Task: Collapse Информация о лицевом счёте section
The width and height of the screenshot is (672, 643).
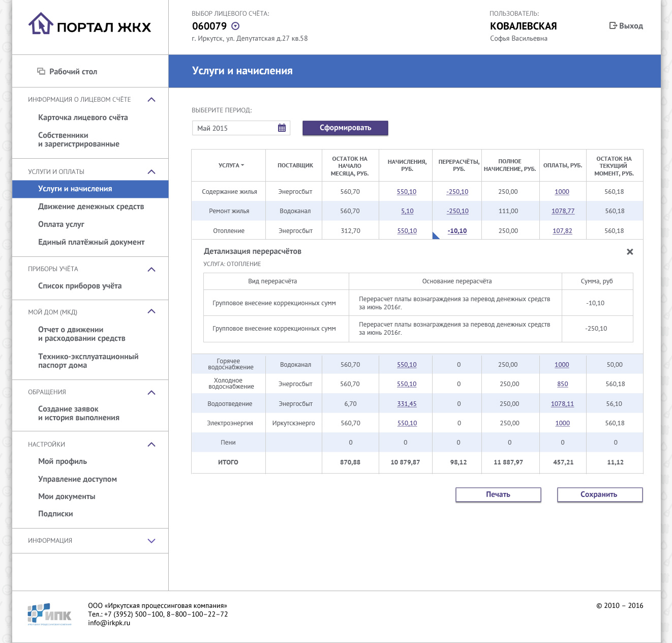Action: coord(151,100)
